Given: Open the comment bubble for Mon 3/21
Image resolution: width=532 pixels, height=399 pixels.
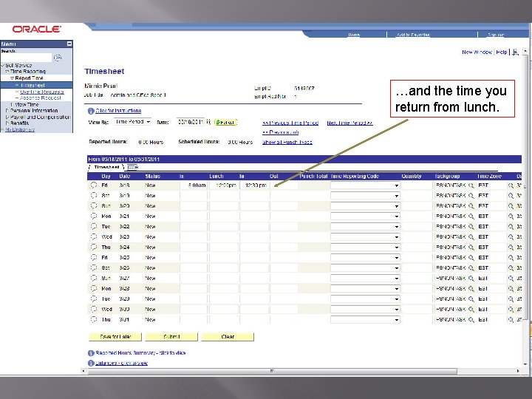Looking at the screenshot, I should (94, 216).
